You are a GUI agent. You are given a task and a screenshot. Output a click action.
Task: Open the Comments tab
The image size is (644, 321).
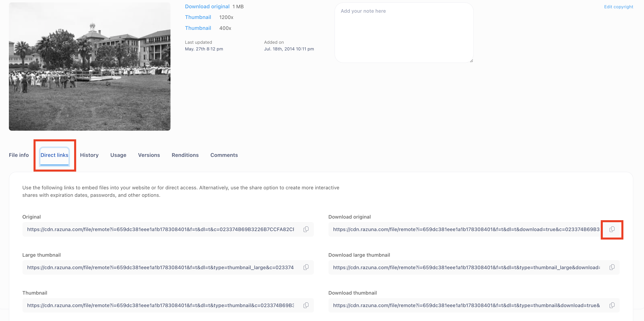224,155
